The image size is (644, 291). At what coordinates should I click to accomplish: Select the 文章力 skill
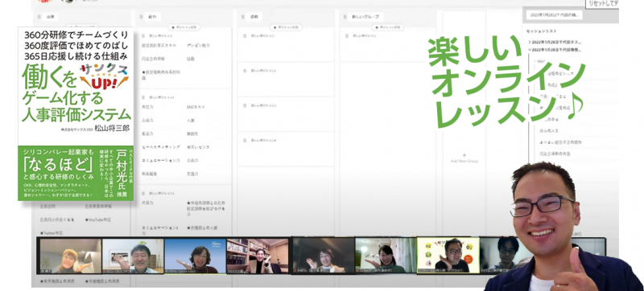(192, 174)
